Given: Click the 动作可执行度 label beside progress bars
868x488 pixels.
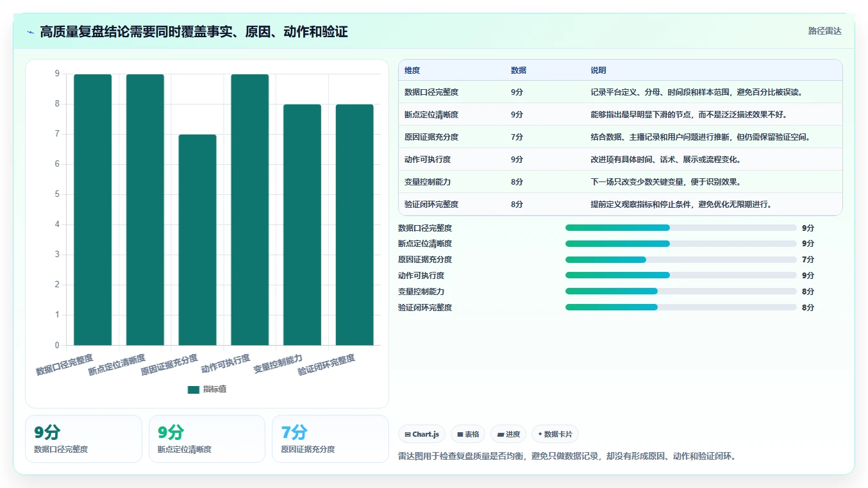Looking at the screenshot, I should 421,276.
